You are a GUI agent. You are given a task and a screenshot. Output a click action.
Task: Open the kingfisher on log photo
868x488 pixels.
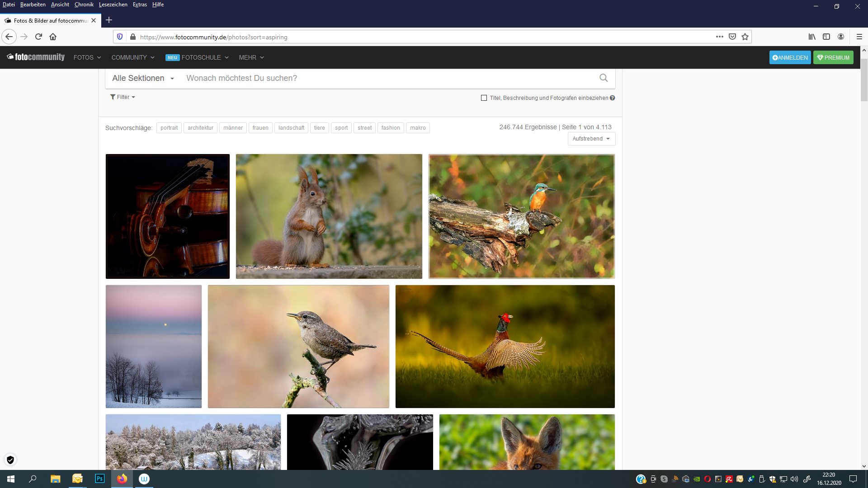pos(522,216)
